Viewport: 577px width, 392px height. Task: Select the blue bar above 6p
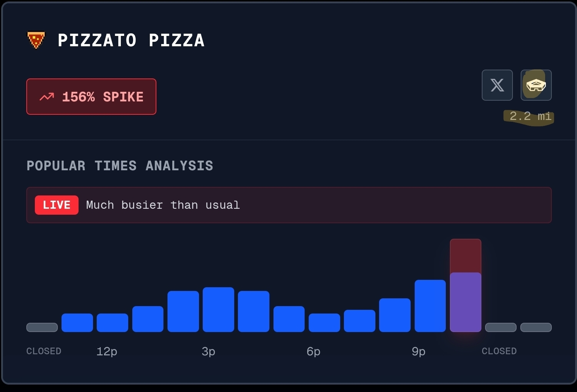pos(324,322)
